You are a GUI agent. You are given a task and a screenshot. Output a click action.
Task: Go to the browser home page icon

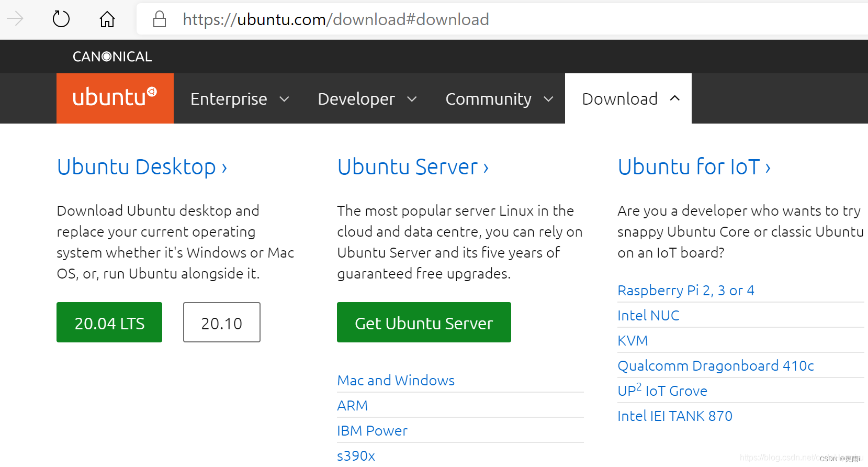(x=107, y=19)
